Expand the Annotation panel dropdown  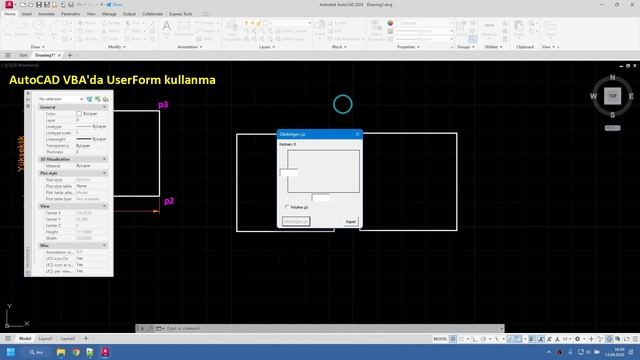pos(190,47)
